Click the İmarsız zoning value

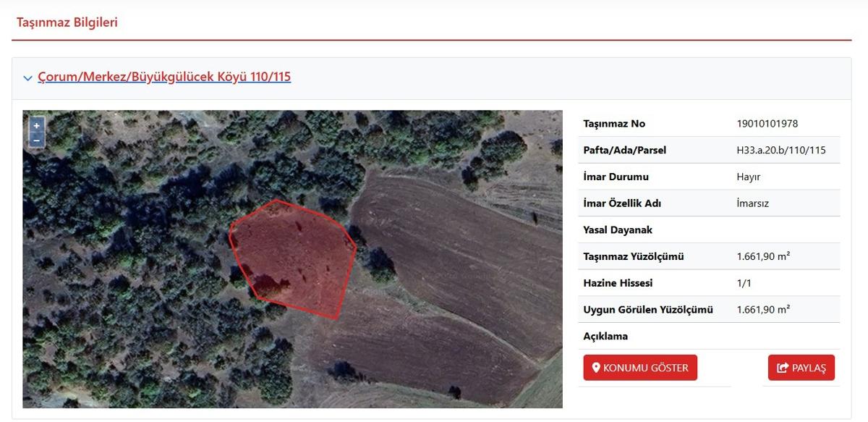(x=752, y=203)
